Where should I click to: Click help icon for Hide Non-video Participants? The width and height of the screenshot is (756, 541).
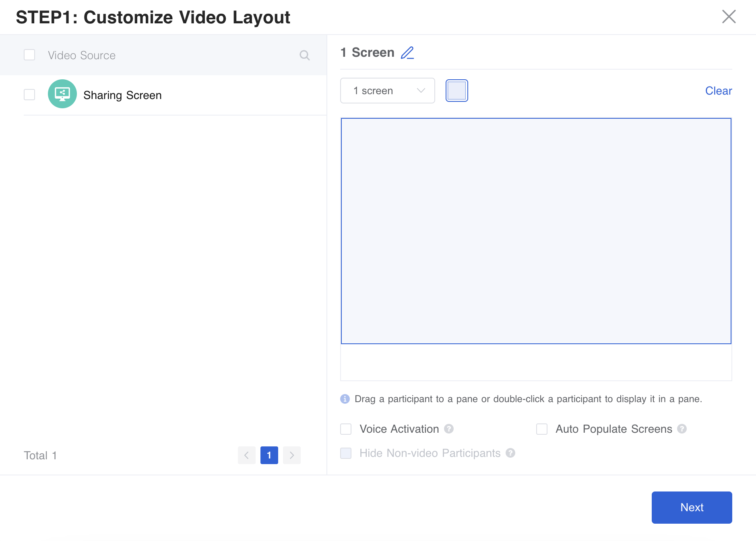point(510,453)
